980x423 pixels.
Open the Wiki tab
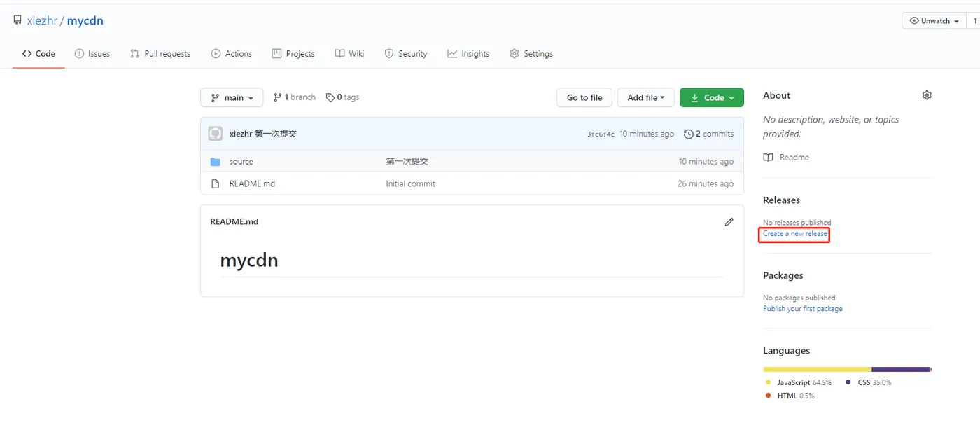[x=349, y=53]
